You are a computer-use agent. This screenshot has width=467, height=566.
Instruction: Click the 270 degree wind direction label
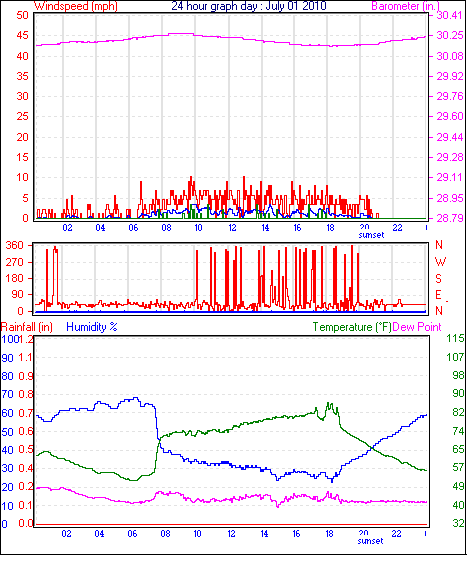click(15, 262)
